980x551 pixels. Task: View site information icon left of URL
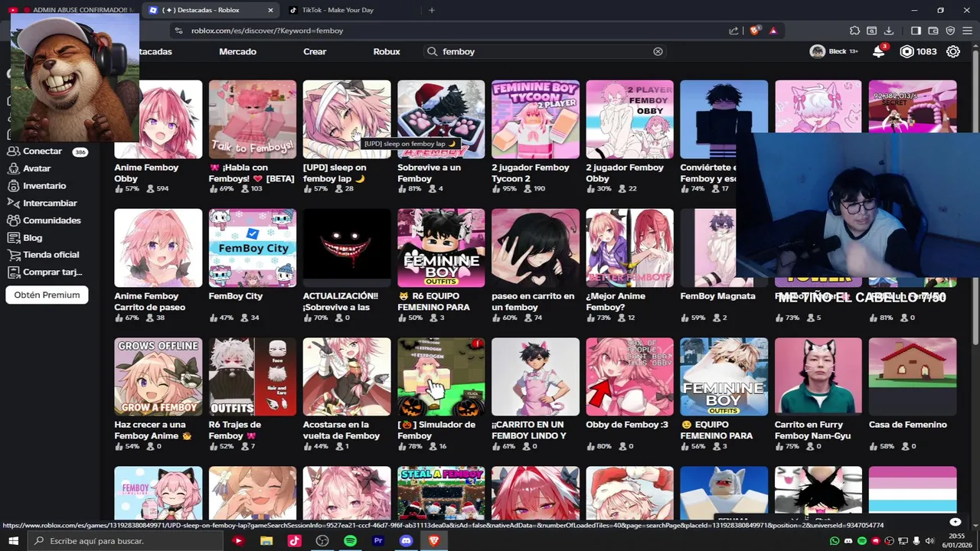pos(179,31)
